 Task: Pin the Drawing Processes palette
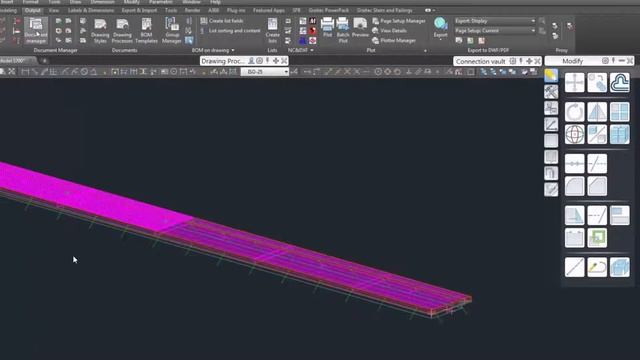point(268,61)
